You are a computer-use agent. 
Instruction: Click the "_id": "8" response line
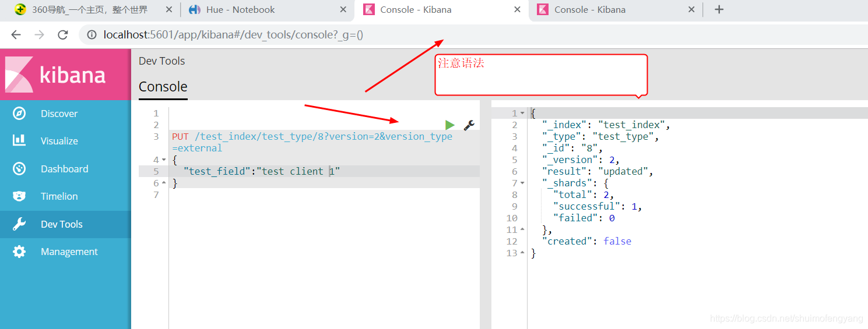[x=572, y=148]
